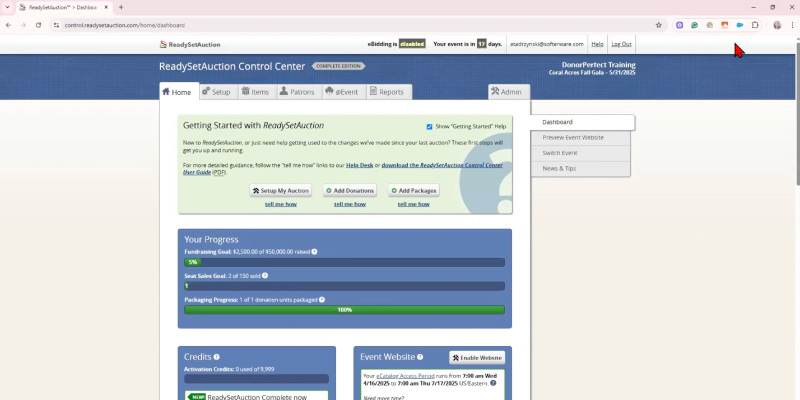Viewport: 800px width, 400px height.
Task: Click the site information icon in address bar
Action: point(56,25)
